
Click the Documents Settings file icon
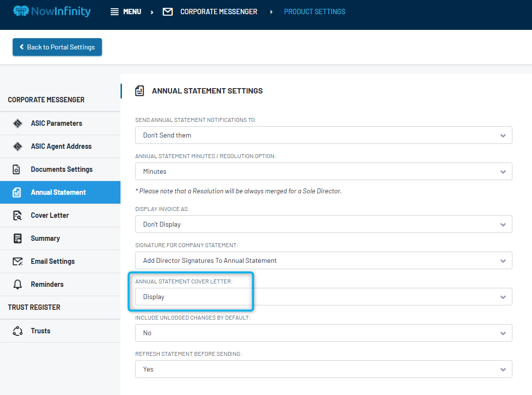tap(16, 169)
